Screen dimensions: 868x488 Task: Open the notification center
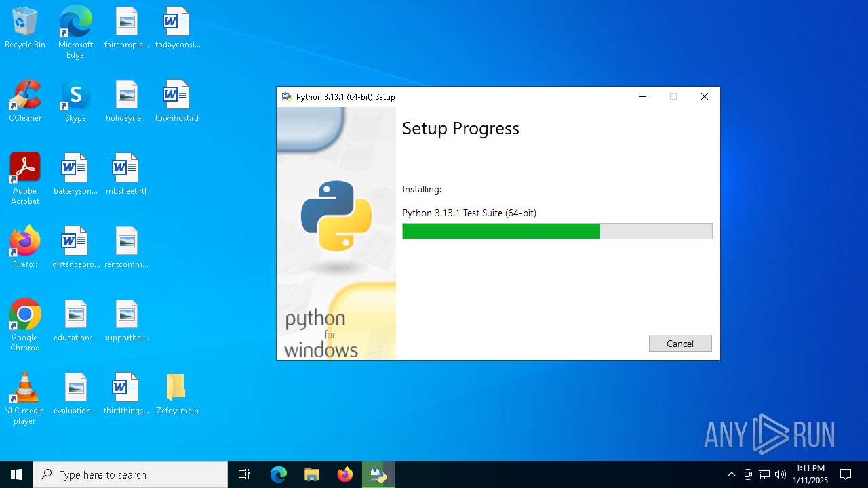pos(846,474)
